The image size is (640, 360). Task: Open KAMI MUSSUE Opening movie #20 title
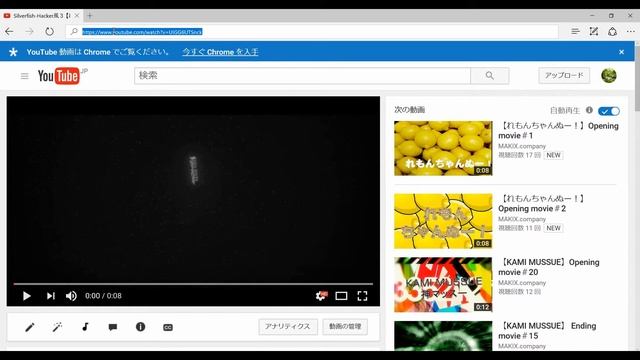click(549, 267)
